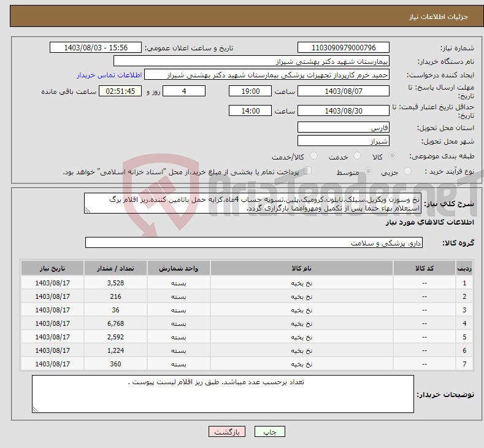Click نخ بخیه in row 7
Screen dimensions: 484x448
click(x=302, y=365)
